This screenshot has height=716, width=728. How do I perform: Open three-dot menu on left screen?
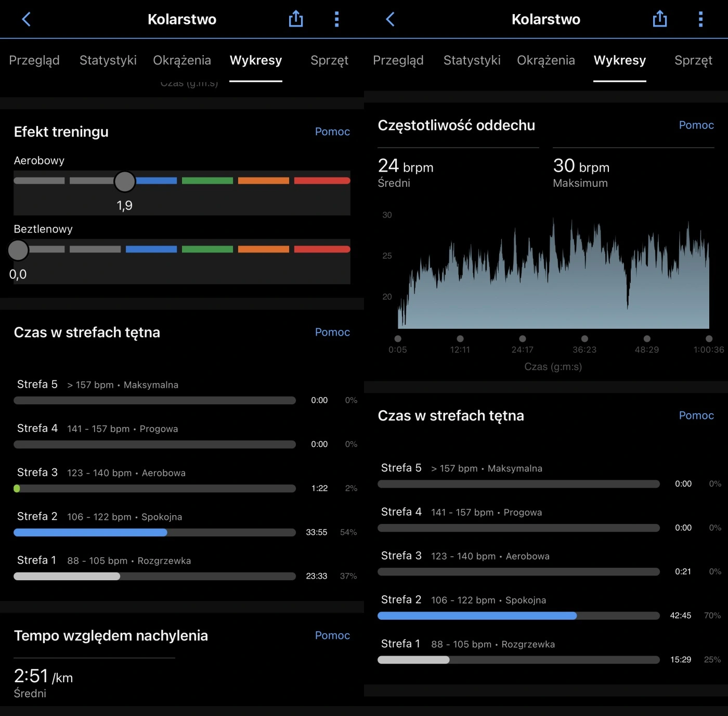[x=336, y=19]
